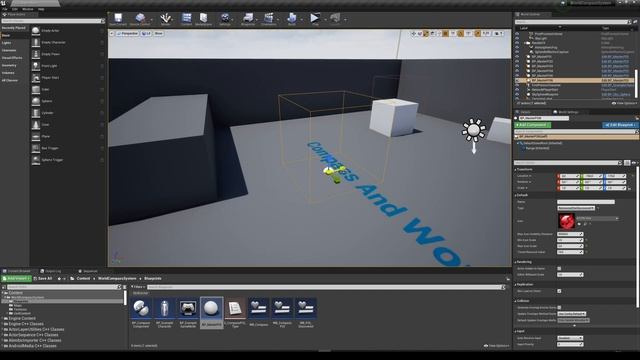Select the gamepad GameMode blueprint thumbnail
The image size is (640, 360).
tap(188, 309)
